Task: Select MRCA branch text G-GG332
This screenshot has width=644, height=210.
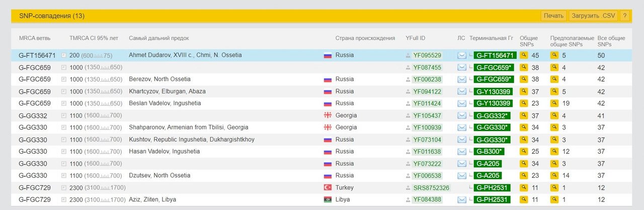Action: tap(33, 115)
